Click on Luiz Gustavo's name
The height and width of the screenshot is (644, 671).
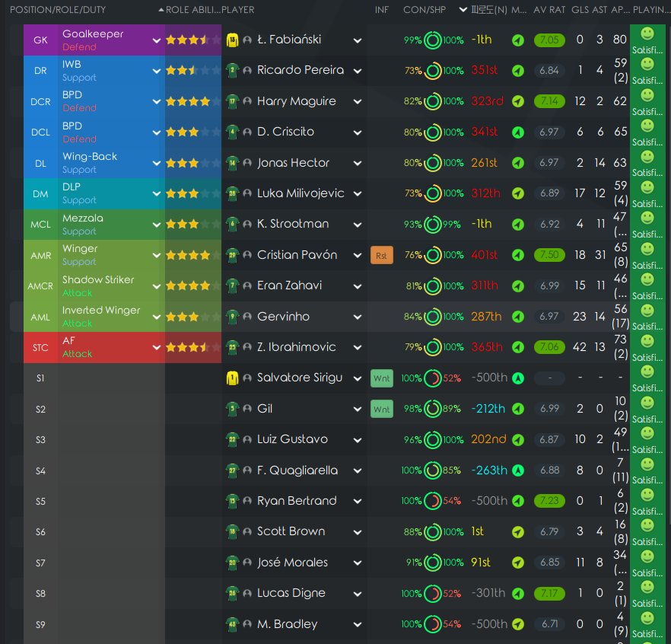tap(292, 440)
